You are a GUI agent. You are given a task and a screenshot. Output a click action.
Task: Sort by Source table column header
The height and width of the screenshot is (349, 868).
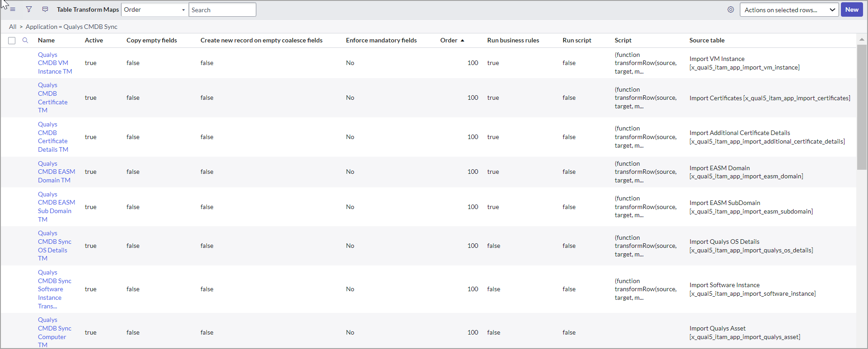[x=707, y=40]
